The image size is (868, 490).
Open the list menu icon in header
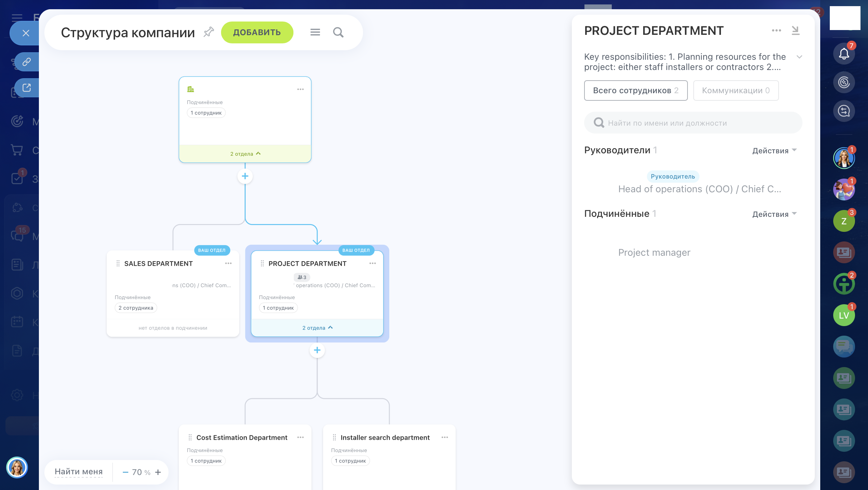click(315, 32)
